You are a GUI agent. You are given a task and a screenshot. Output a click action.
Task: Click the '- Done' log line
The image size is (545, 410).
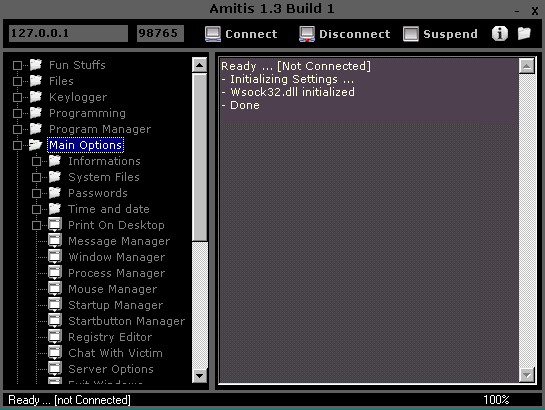coord(240,105)
